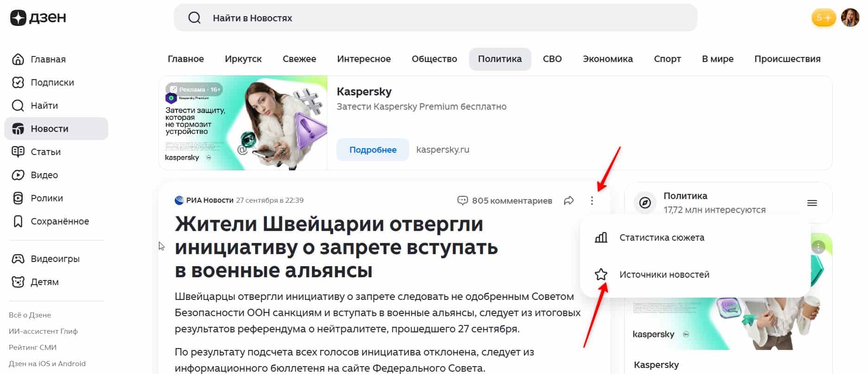Viewport: 868px width, 374px height.
Task: Click the share arrow icon on article
Action: click(569, 200)
